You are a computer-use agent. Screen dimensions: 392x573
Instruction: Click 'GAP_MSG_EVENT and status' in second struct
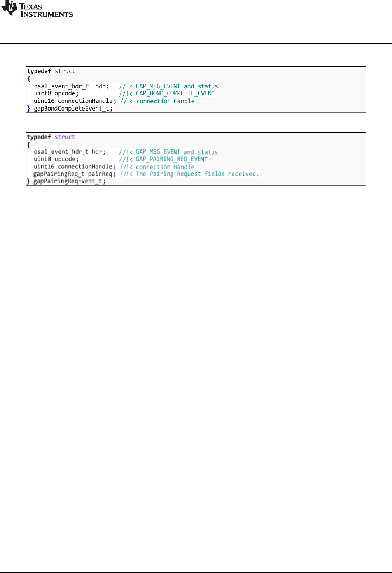point(177,152)
